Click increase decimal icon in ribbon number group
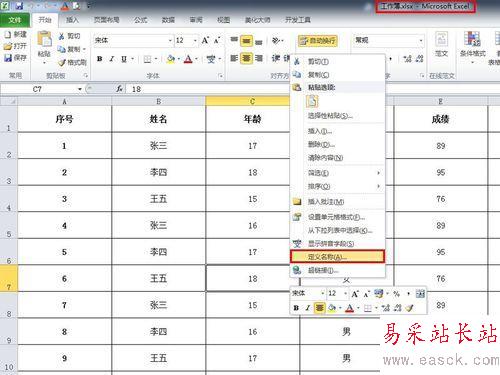The image size is (500, 375). [407, 59]
